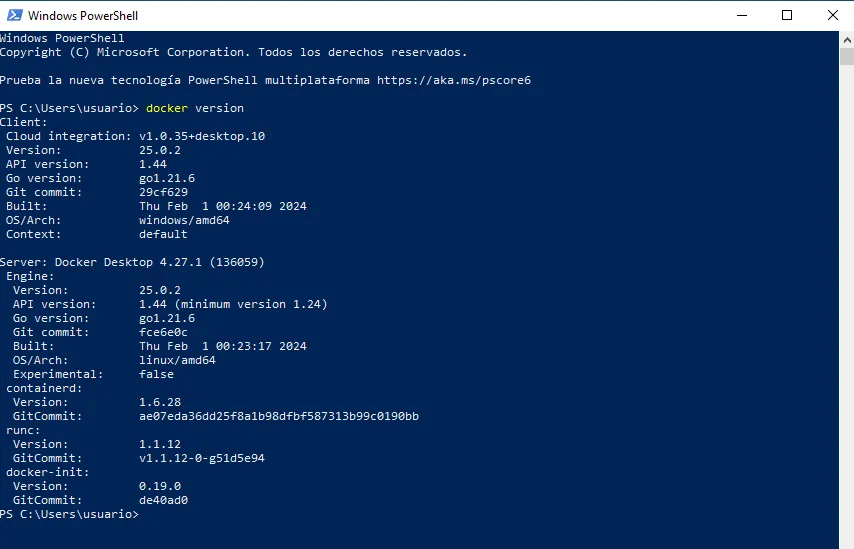Click the Engine Git commit fce6e0c
This screenshot has height=549, width=854.
pyautogui.click(x=163, y=332)
